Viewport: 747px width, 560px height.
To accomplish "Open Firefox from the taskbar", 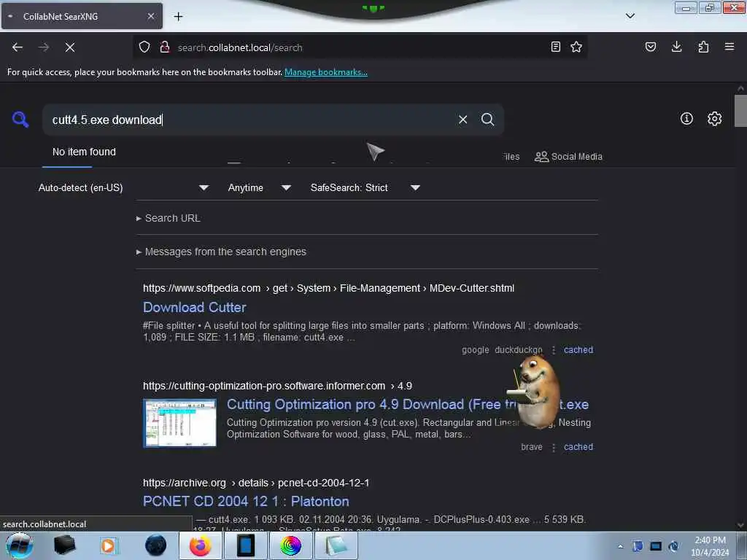I will (x=201, y=545).
